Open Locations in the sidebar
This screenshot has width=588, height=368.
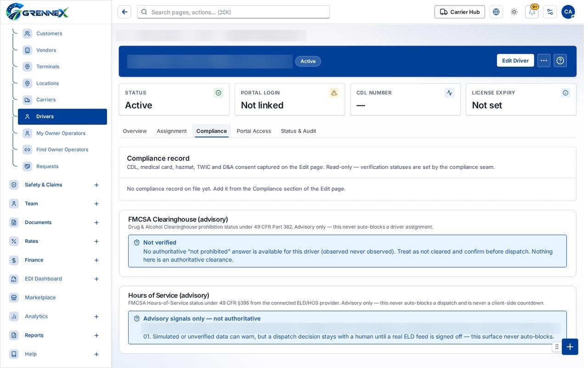(62, 83)
